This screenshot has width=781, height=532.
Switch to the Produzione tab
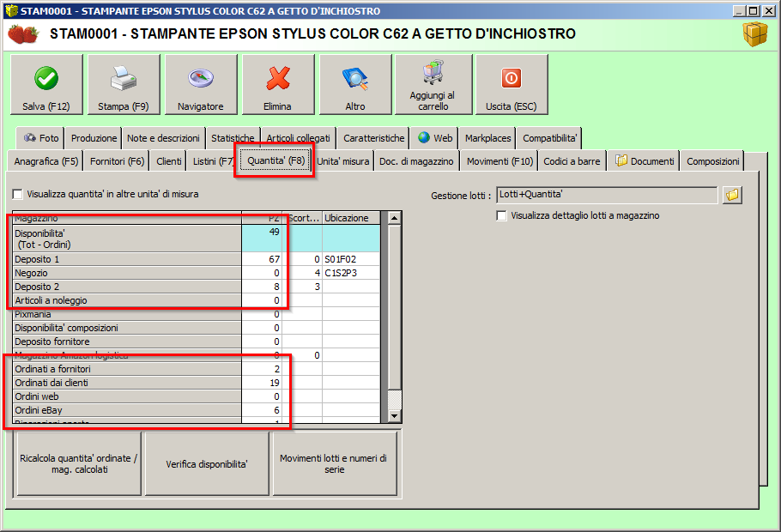point(94,138)
